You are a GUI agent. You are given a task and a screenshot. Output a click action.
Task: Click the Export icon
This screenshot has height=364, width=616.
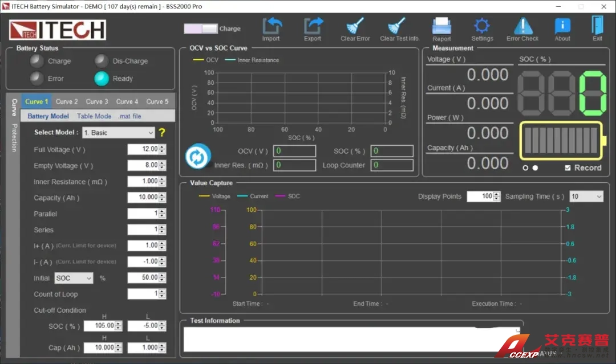[313, 26]
